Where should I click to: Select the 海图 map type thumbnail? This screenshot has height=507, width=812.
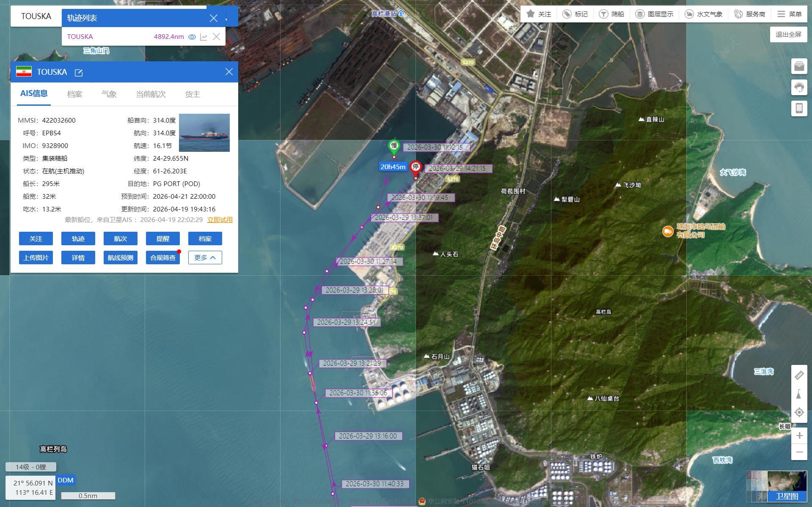click(757, 487)
